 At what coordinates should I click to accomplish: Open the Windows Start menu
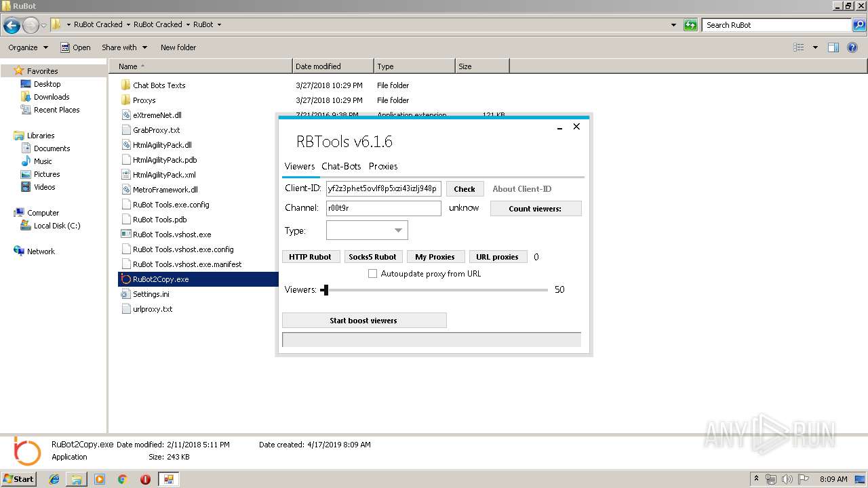tap(19, 479)
